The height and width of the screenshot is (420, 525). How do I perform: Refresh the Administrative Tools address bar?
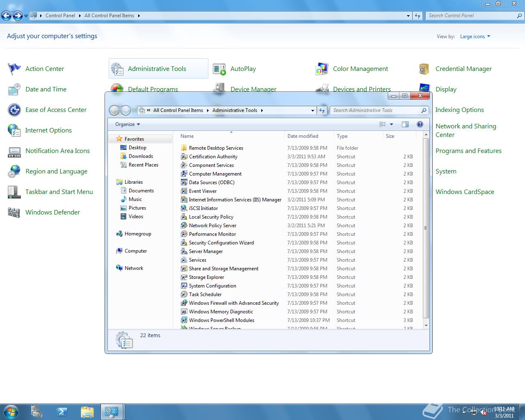322,110
